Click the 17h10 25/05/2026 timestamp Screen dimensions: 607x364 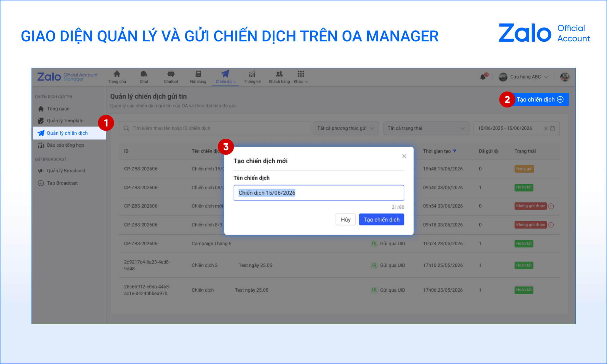pos(443,265)
